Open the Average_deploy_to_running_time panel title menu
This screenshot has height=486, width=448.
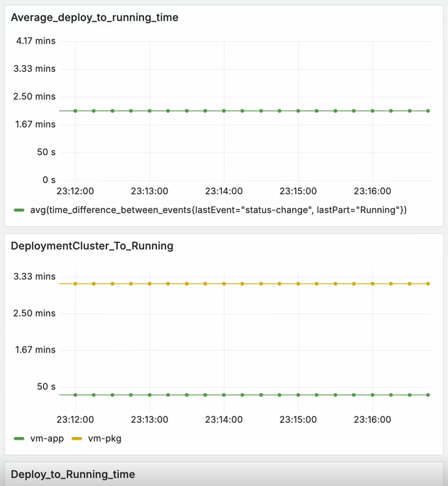[94, 18]
